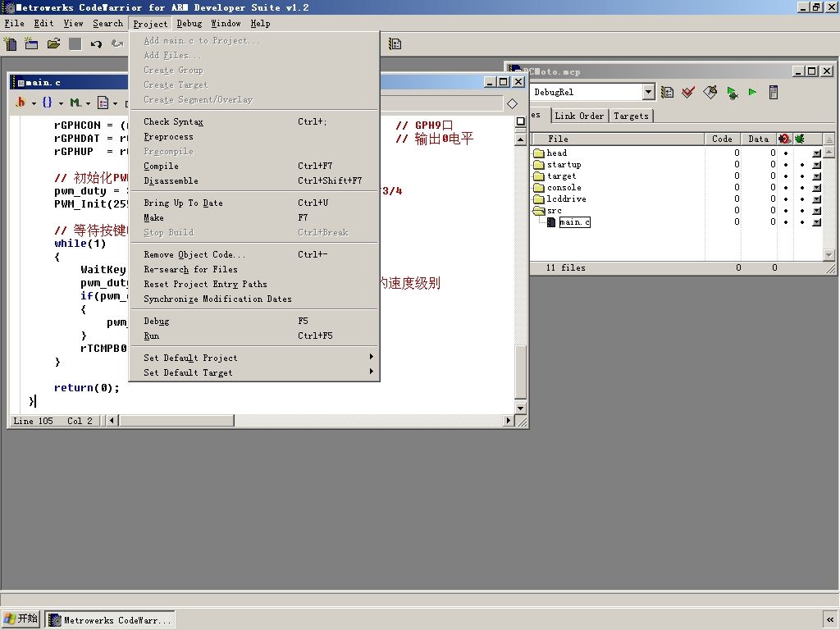
Task: Click the File column header
Action: 617,139
